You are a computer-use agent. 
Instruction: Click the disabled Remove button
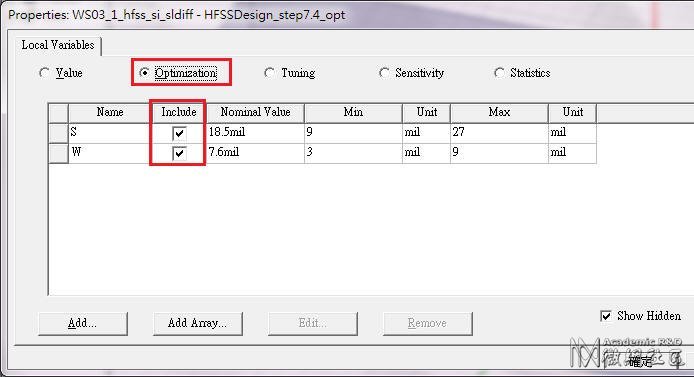(428, 323)
